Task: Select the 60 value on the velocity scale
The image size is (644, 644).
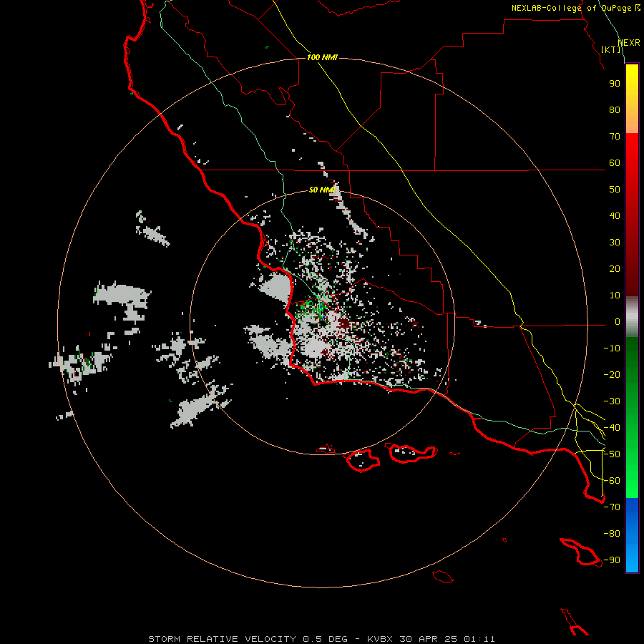Action: (x=615, y=163)
